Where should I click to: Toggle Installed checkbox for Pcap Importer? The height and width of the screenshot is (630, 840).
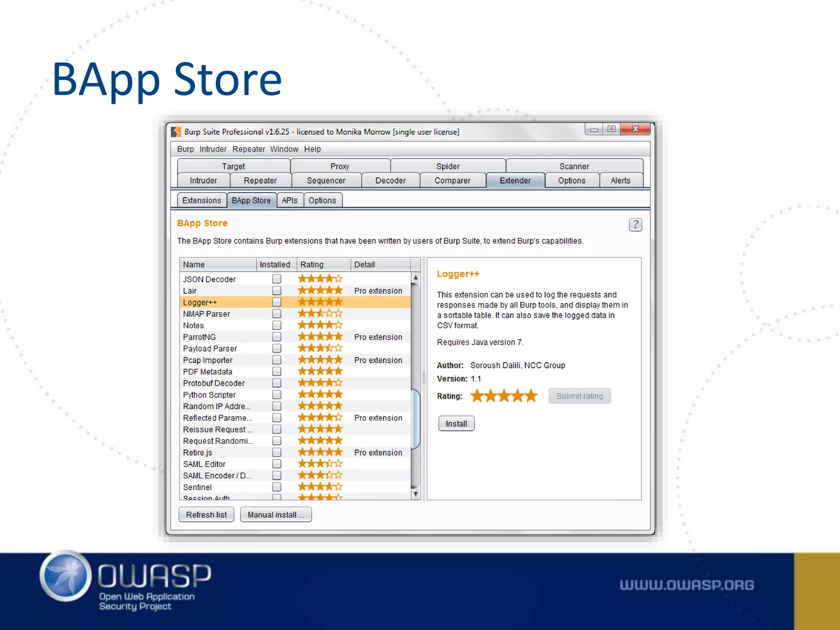click(277, 360)
